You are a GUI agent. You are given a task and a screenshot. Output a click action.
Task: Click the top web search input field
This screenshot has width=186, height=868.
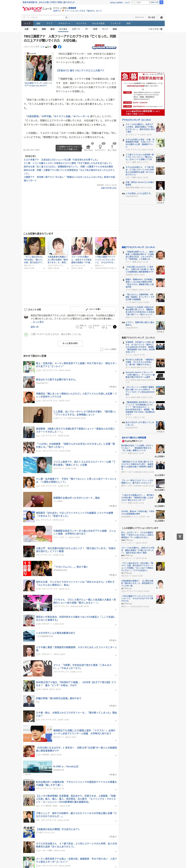140,2
